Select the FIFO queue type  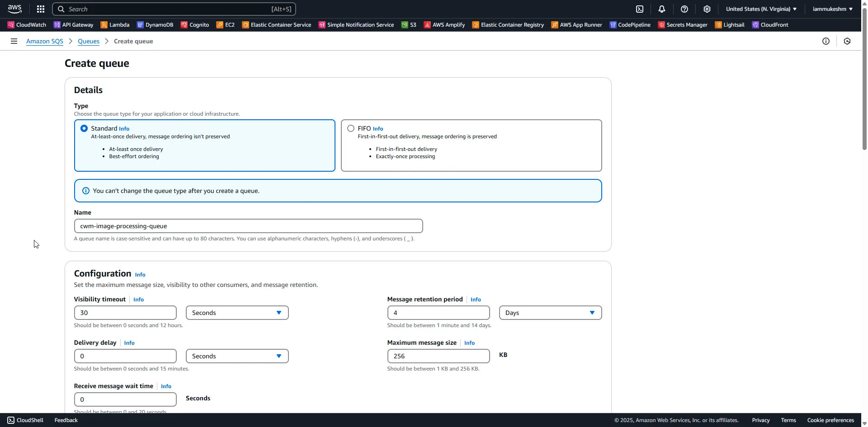(x=351, y=128)
